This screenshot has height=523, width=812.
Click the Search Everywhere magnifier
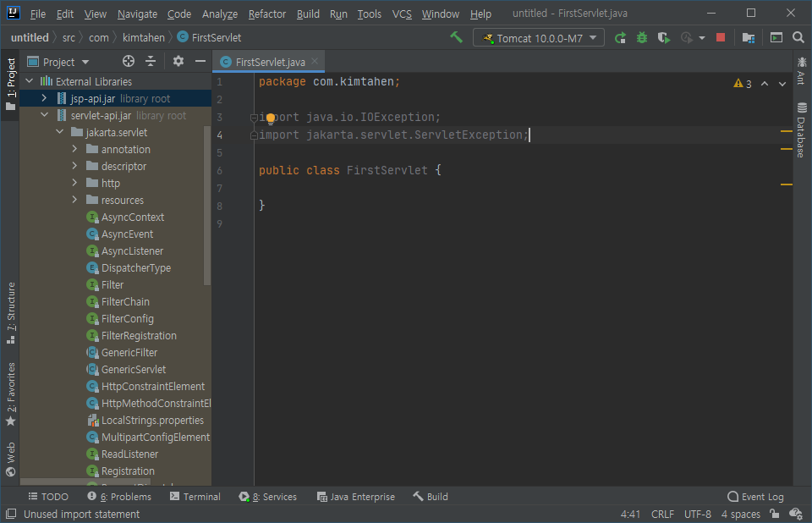(798, 37)
